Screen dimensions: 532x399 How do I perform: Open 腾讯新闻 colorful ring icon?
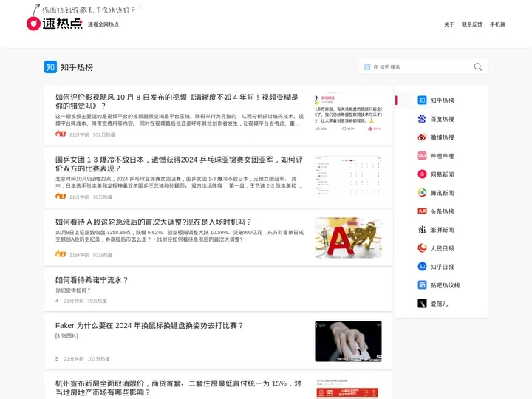(422, 193)
